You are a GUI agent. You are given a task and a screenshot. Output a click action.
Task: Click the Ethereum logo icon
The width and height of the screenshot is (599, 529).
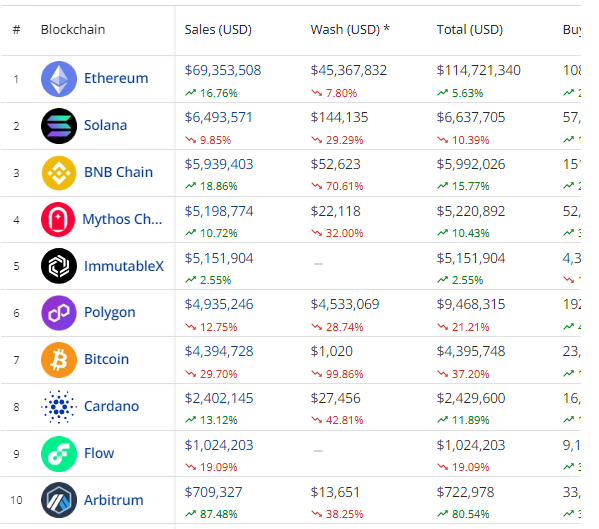pos(59,79)
